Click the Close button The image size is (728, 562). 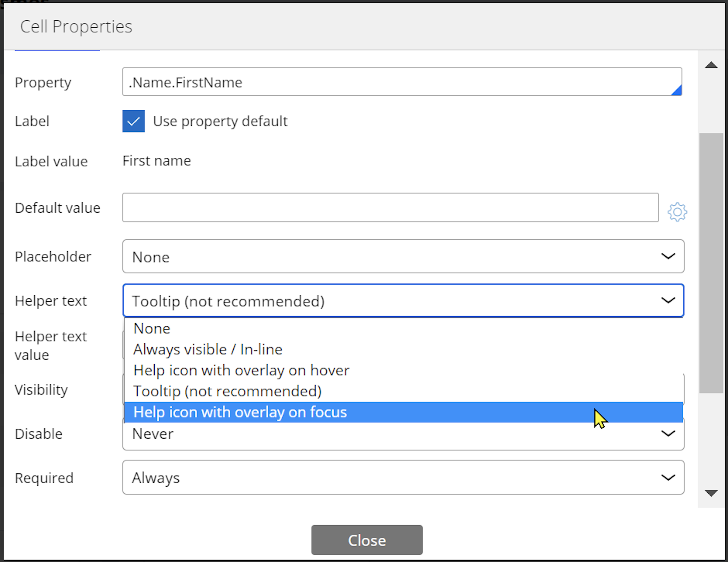tap(367, 540)
